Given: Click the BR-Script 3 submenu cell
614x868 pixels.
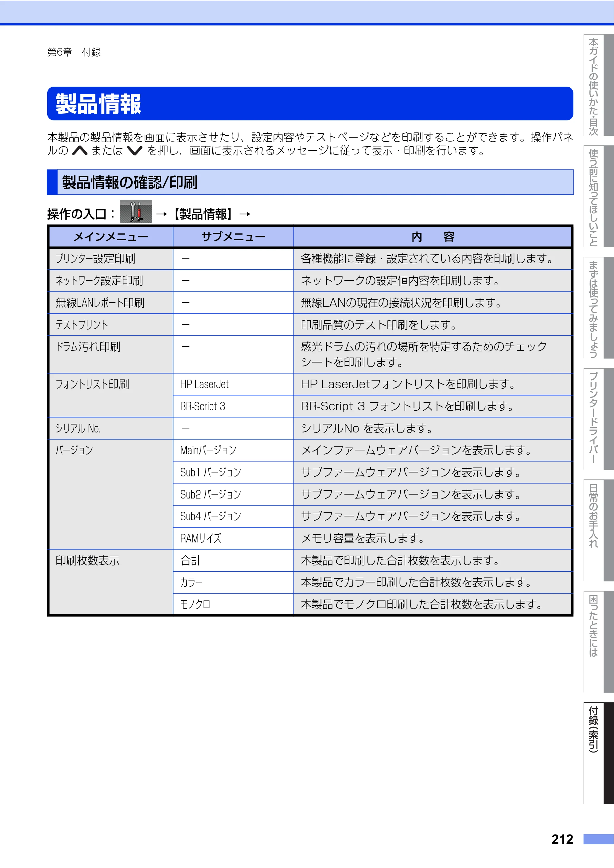Looking at the screenshot, I should pyautogui.click(x=233, y=406).
